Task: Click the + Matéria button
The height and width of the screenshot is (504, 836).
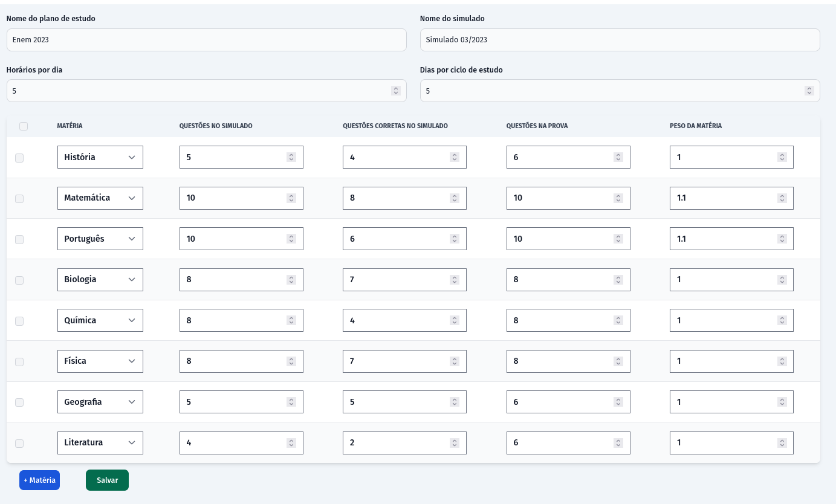Action: pyautogui.click(x=39, y=480)
